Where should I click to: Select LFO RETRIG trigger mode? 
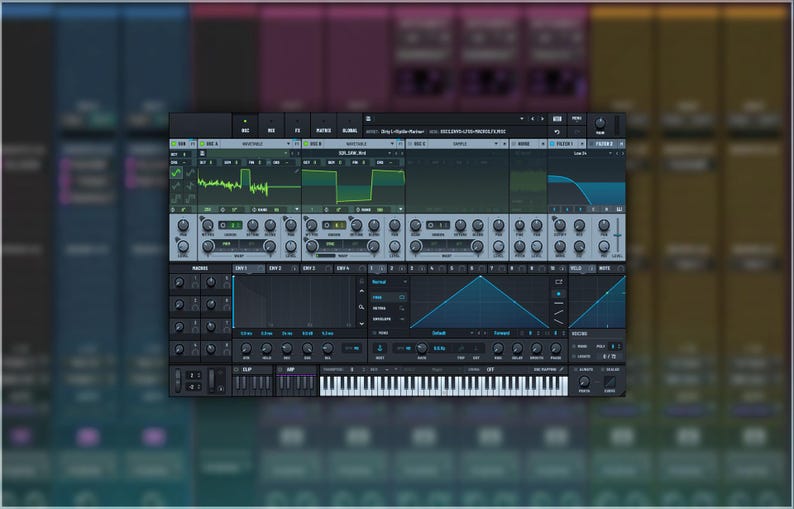[388, 308]
